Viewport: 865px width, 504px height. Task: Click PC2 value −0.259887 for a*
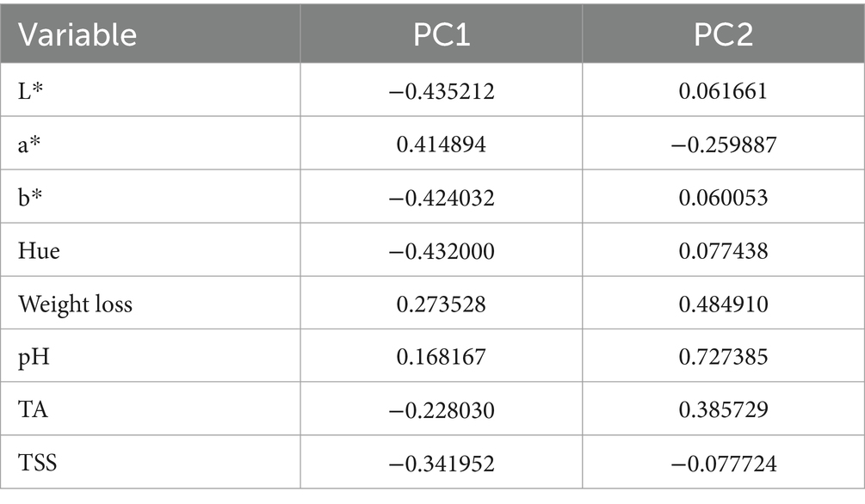click(723, 144)
